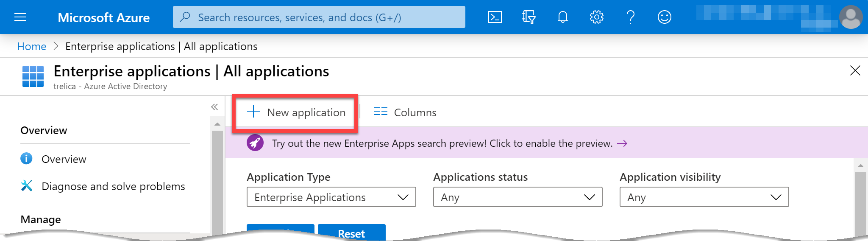Select Diagnose and solve problems

coord(113,186)
